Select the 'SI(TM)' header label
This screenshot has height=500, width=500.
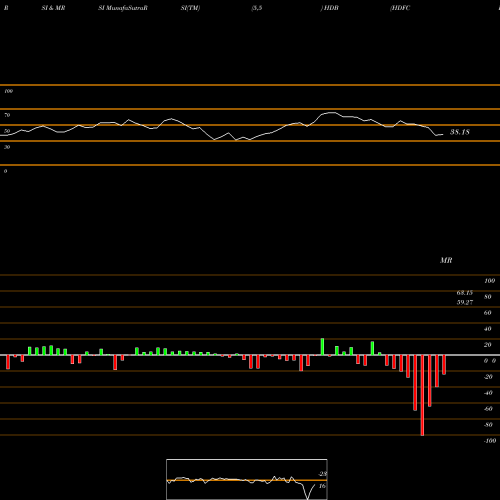click(190, 8)
